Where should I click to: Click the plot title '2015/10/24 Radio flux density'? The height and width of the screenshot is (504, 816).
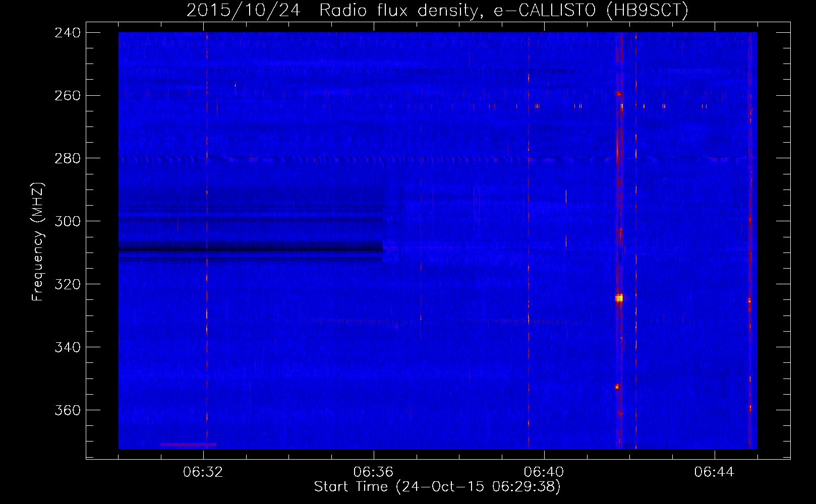(x=332, y=10)
